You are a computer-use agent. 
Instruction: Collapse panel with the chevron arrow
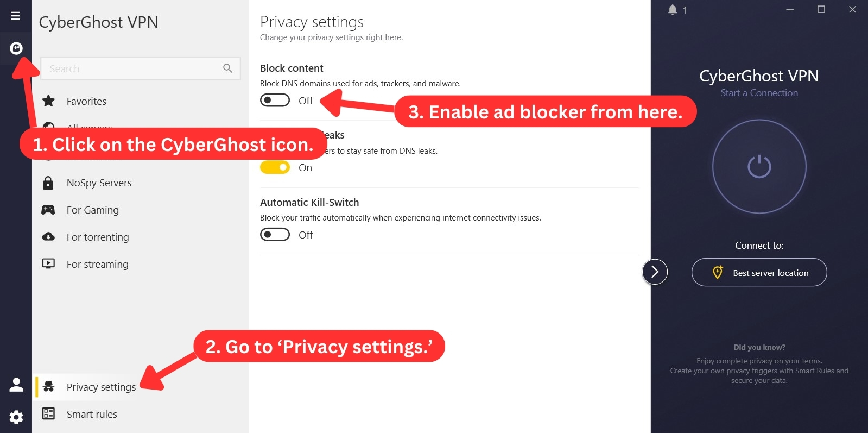655,272
